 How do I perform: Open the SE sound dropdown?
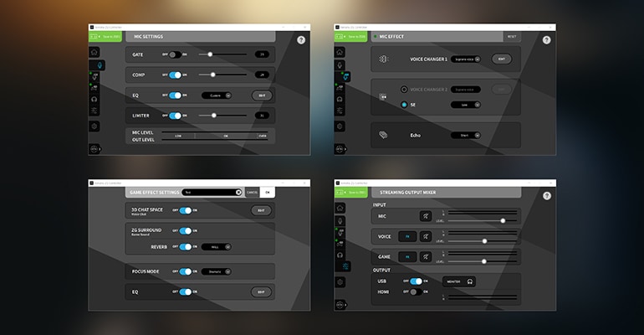coord(466,105)
